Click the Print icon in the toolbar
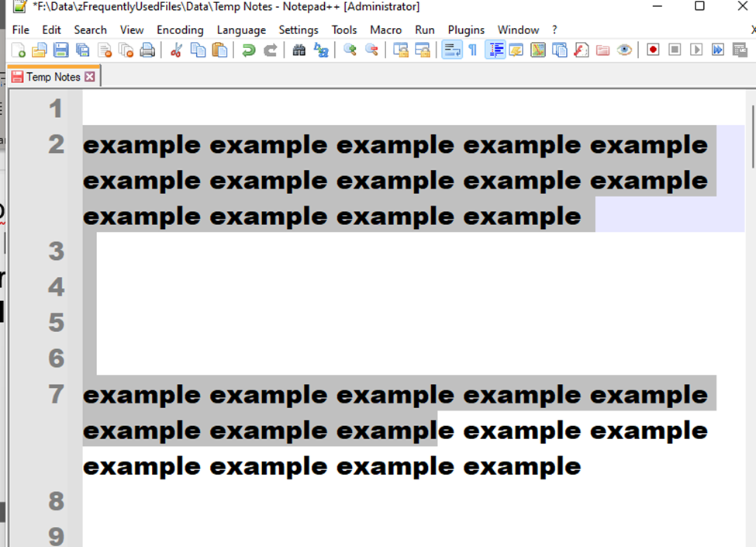The width and height of the screenshot is (756, 547). [147, 50]
